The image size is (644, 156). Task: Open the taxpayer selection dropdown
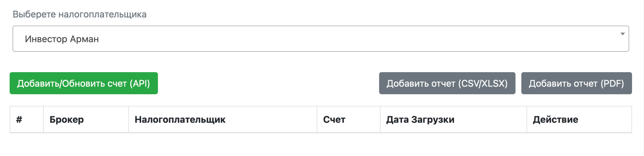(320, 39)
